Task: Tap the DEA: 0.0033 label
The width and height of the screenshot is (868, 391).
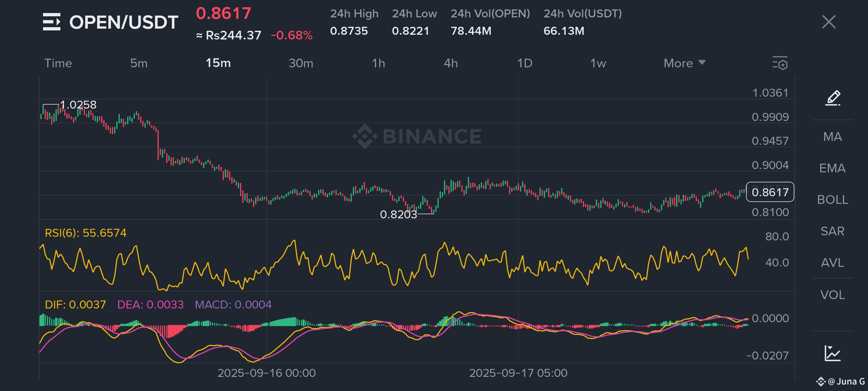Action: (150, 304)
